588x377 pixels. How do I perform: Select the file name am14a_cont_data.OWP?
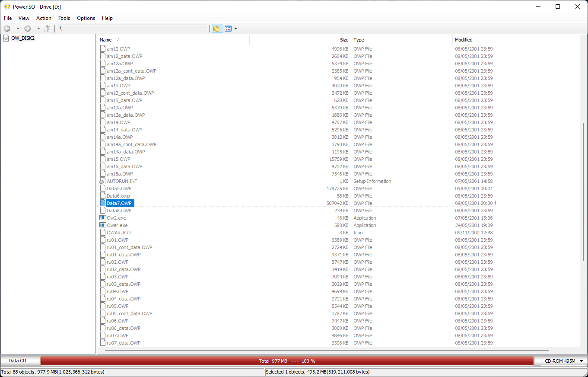[x=132, y=144]
